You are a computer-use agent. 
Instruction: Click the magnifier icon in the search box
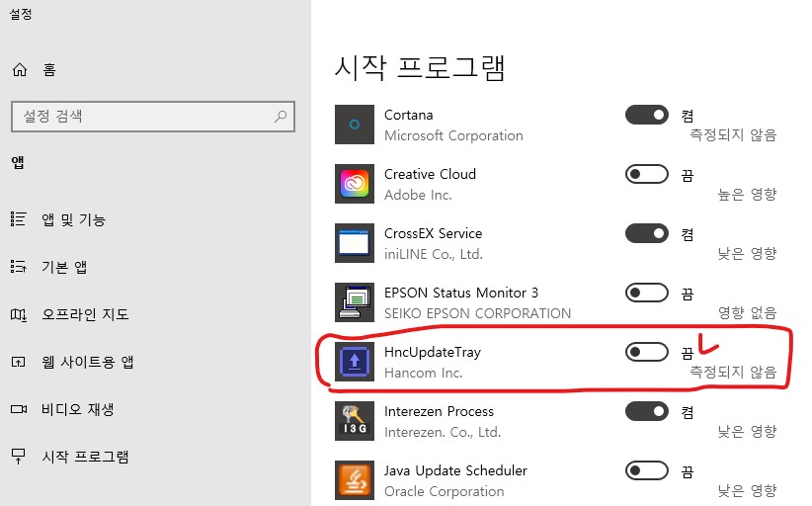coord(281,116)
